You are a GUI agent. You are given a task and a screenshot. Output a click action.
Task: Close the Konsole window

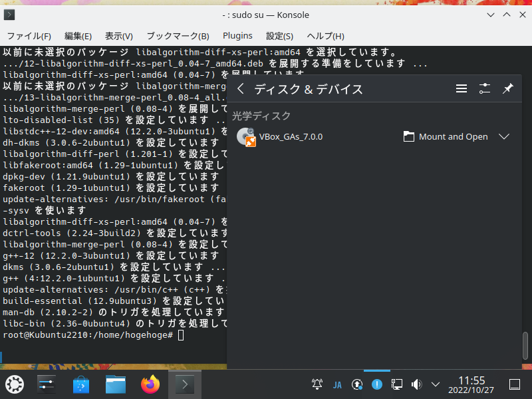(523, 15)
